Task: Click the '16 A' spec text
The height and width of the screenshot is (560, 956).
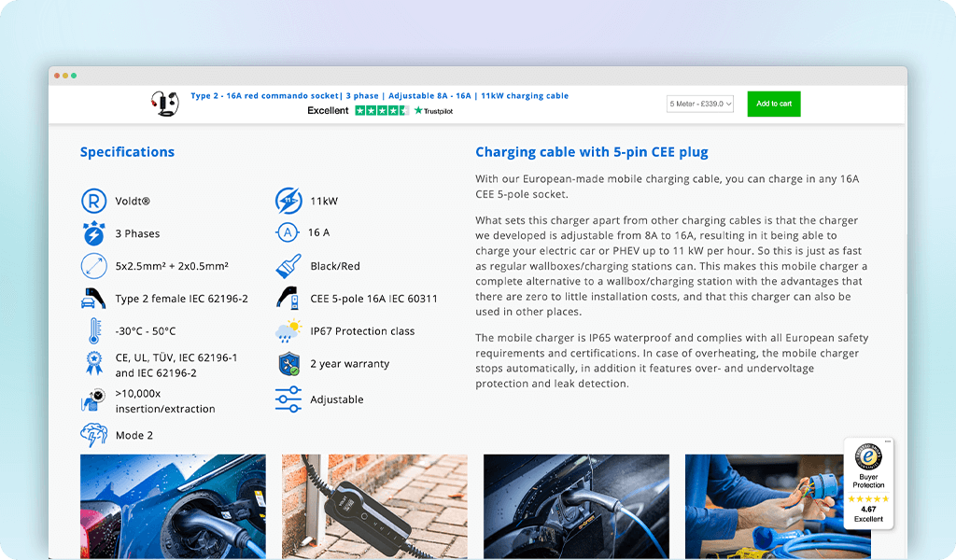Action: [x=319, y=232]
